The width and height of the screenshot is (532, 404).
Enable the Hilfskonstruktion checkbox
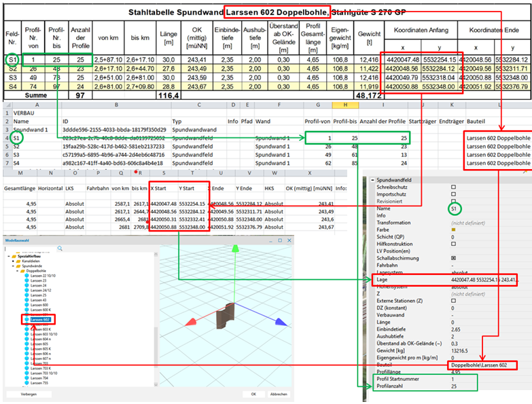click(453, 244)
